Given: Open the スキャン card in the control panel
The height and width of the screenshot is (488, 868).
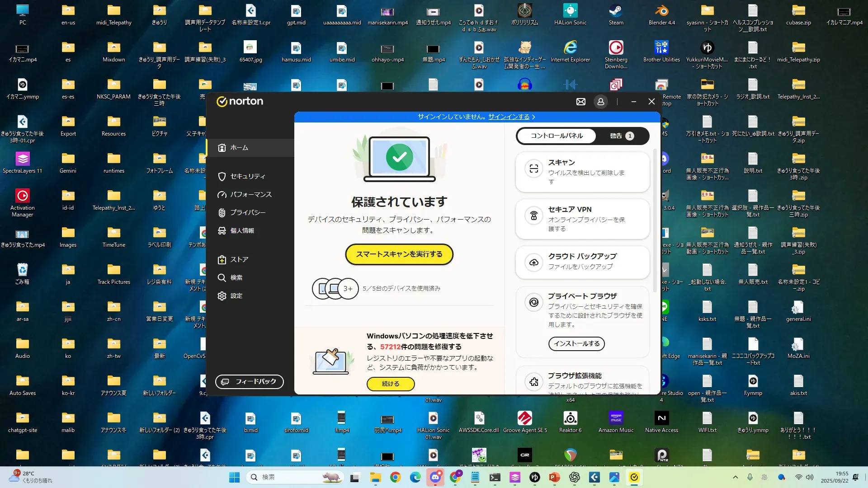Looking at the screenshot, I should pyautogui.click(x=582, y=172).
